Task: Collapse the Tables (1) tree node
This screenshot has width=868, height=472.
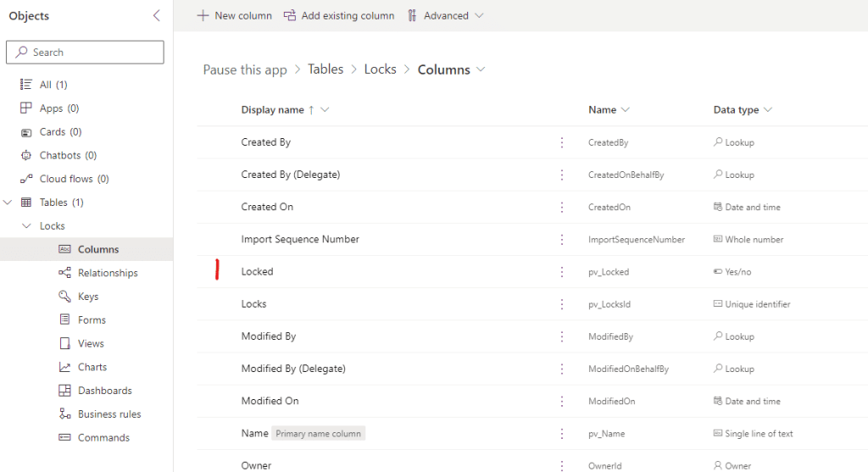Action: click(8, 203)
